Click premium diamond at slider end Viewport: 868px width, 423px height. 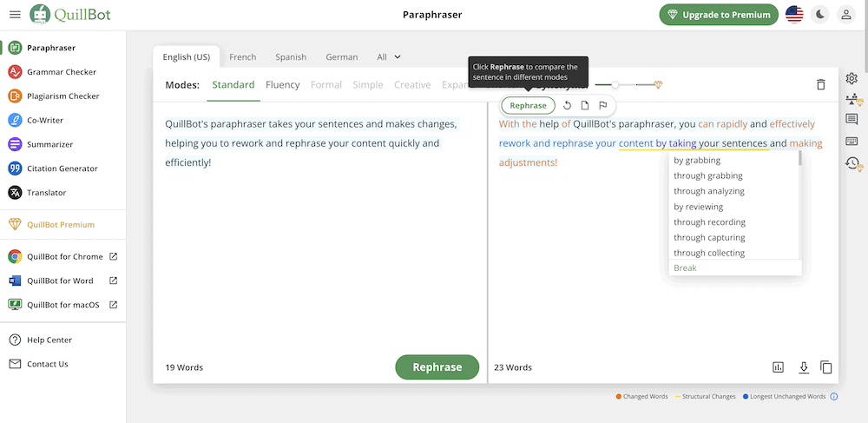(x=658, y=85)
